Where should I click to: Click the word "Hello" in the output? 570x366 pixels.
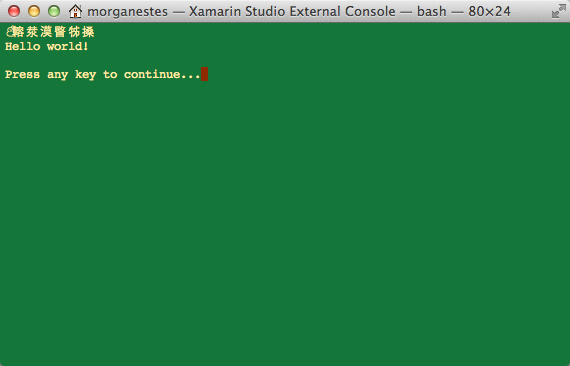pos(23,46)
